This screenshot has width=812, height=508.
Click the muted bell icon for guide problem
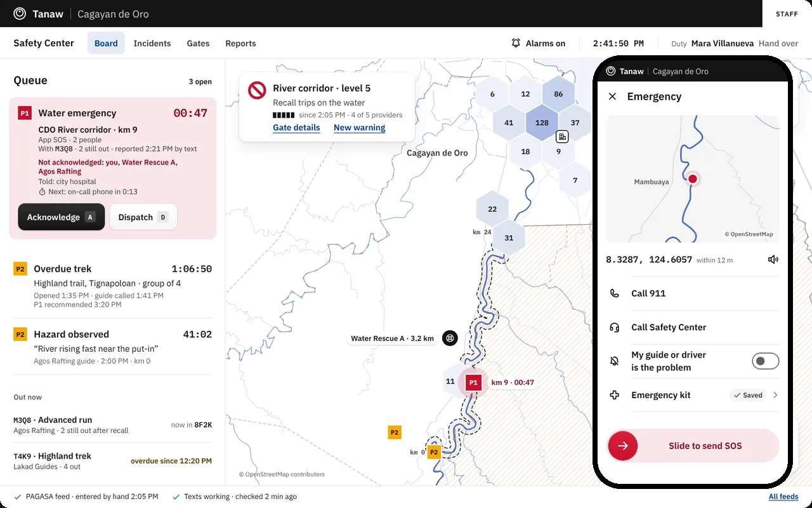pos(614,361)
